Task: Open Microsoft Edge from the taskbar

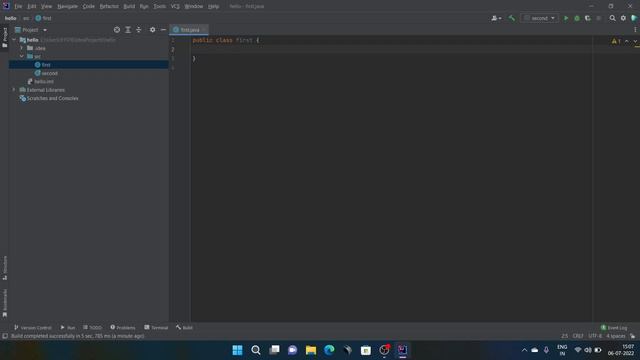Action: 329,350
